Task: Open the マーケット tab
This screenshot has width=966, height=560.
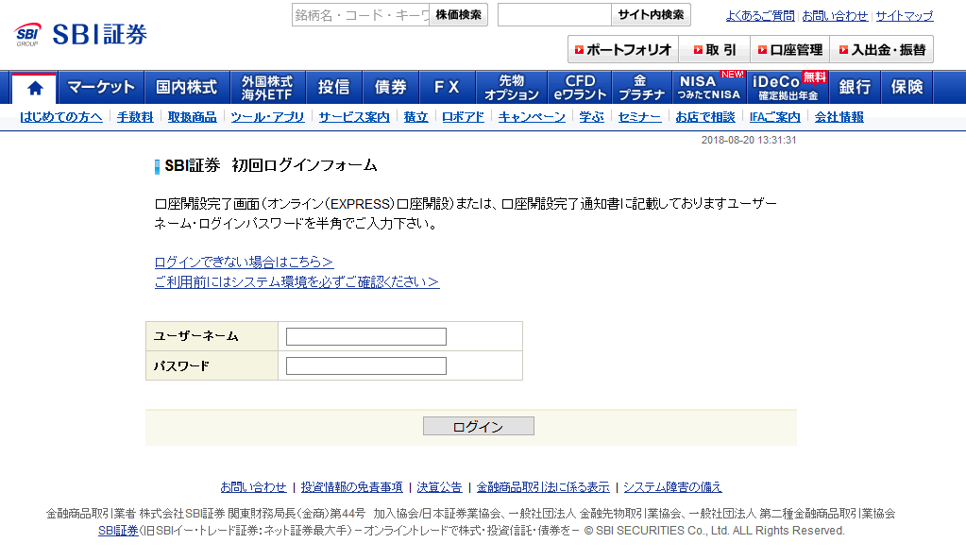Action: click(101, 88)
